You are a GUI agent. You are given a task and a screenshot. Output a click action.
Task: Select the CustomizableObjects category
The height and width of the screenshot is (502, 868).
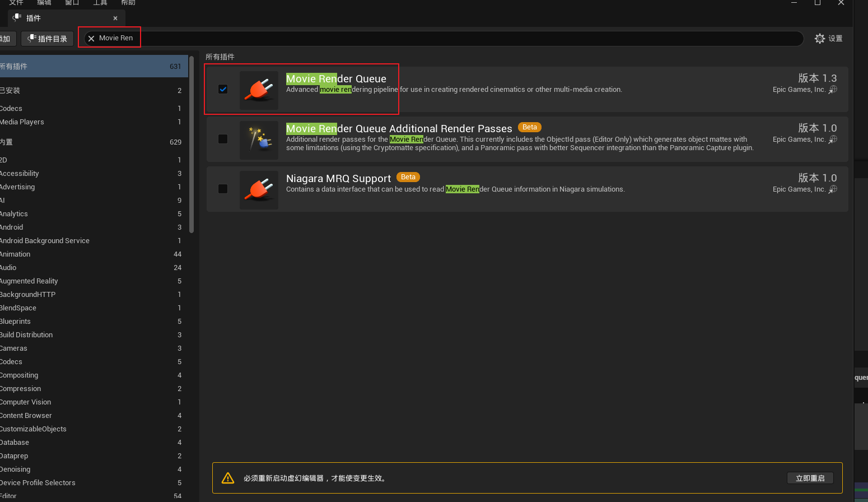click(x=94, y=429)
